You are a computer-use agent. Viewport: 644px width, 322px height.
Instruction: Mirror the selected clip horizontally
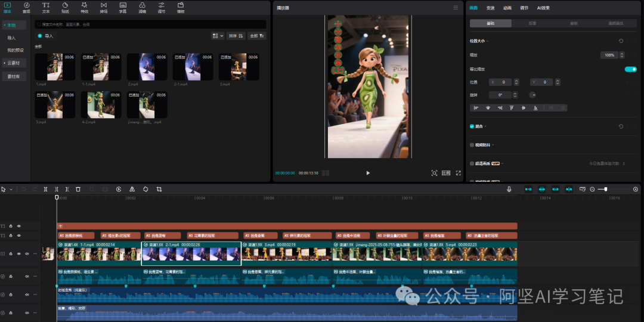(x=132, y=190)
